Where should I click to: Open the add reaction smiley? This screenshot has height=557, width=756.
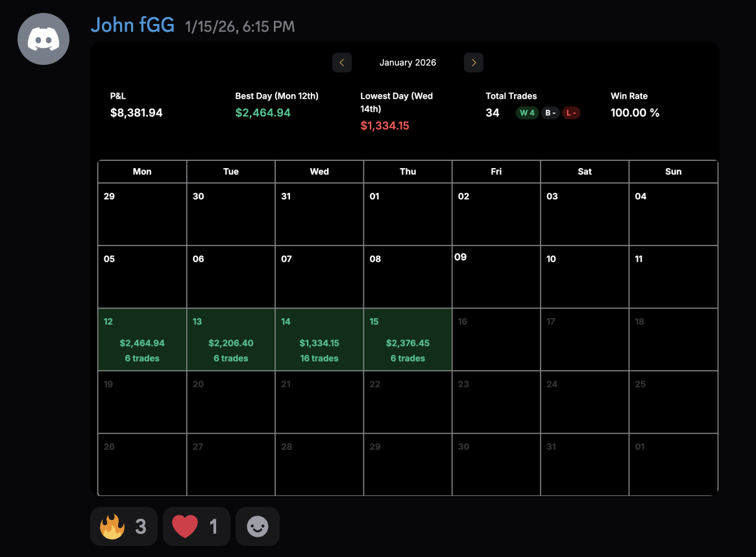point(258,526)
